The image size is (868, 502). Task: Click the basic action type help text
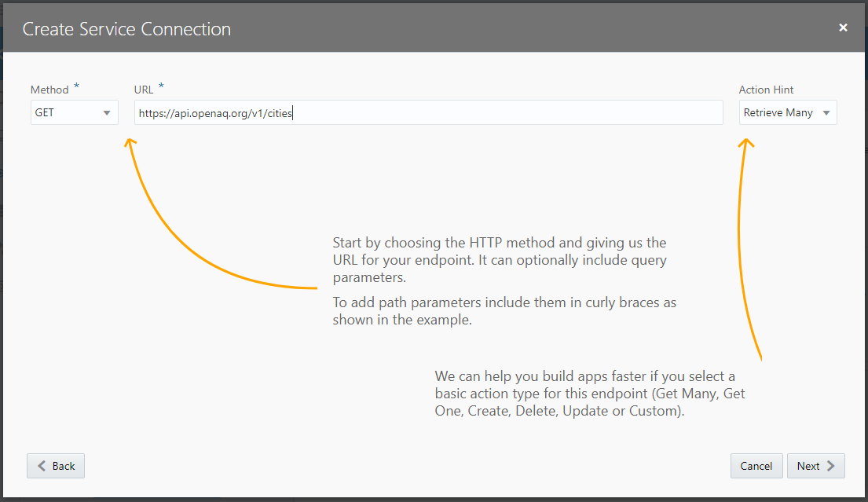coord(589,394)
